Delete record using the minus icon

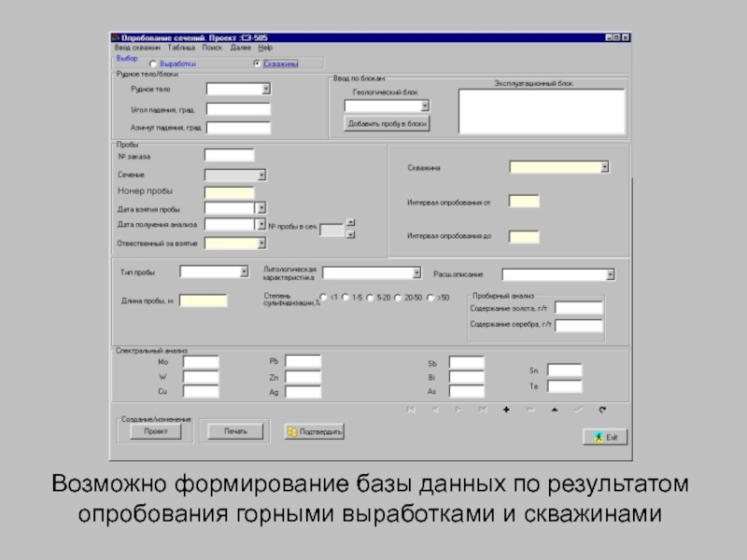530,410
